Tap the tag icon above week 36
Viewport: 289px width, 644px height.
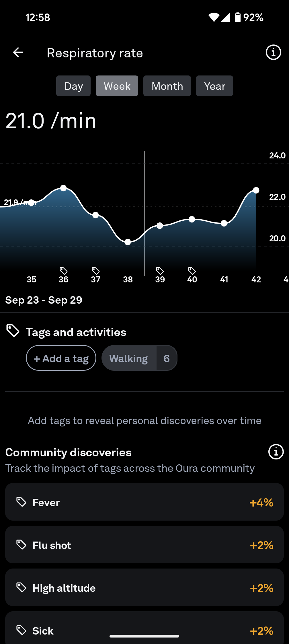click(x=63, y=271)
